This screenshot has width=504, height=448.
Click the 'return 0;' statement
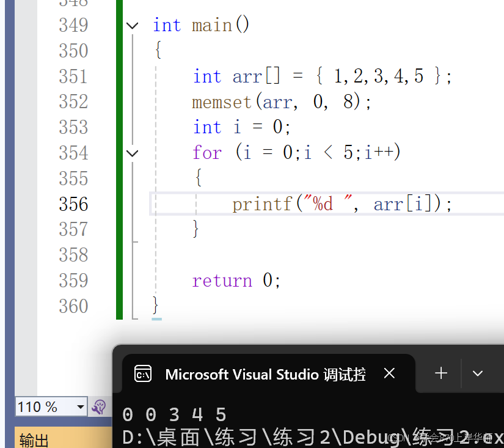click(236, 281)
